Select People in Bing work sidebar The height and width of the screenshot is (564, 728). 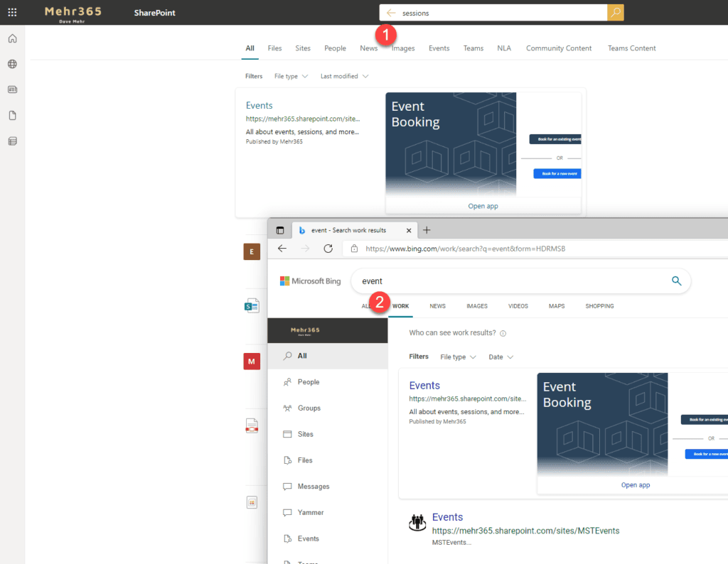(328, 381)
